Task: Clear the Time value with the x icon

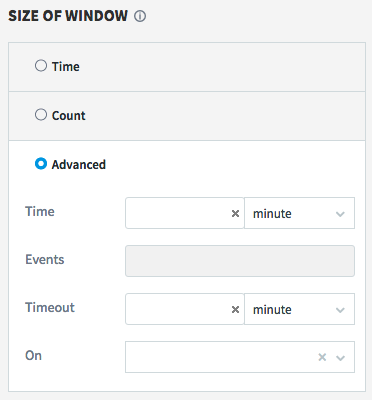Action: pyautogui.click(x=235, y=213)
